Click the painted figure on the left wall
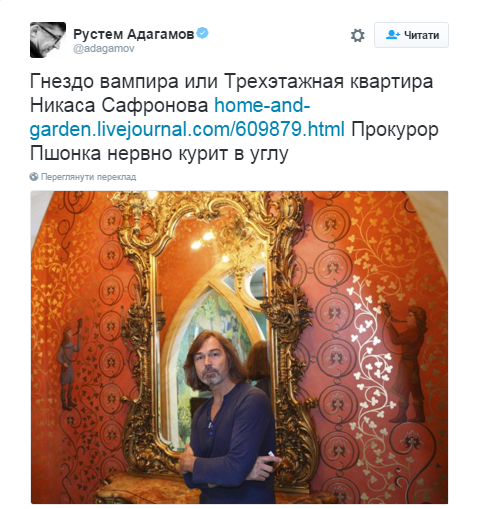This screenshot has height=509, width=477. [69, 363]
